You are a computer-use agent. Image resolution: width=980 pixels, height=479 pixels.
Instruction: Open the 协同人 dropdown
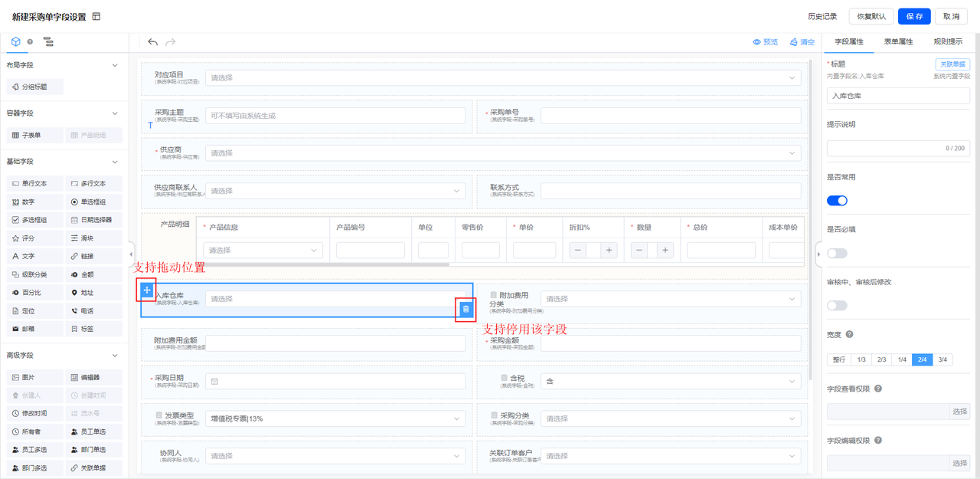[335, 456]
